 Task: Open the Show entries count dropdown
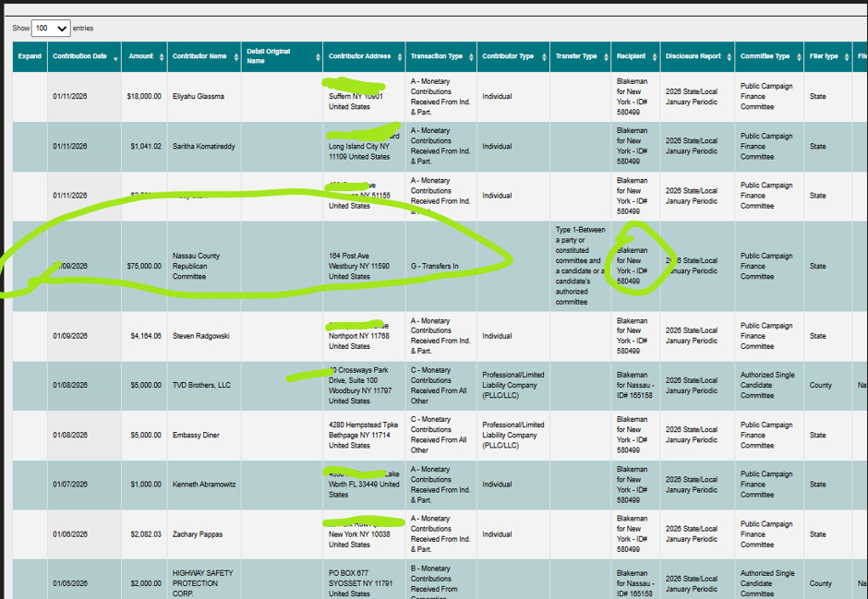pyautogui.click(x=51, y=29)
